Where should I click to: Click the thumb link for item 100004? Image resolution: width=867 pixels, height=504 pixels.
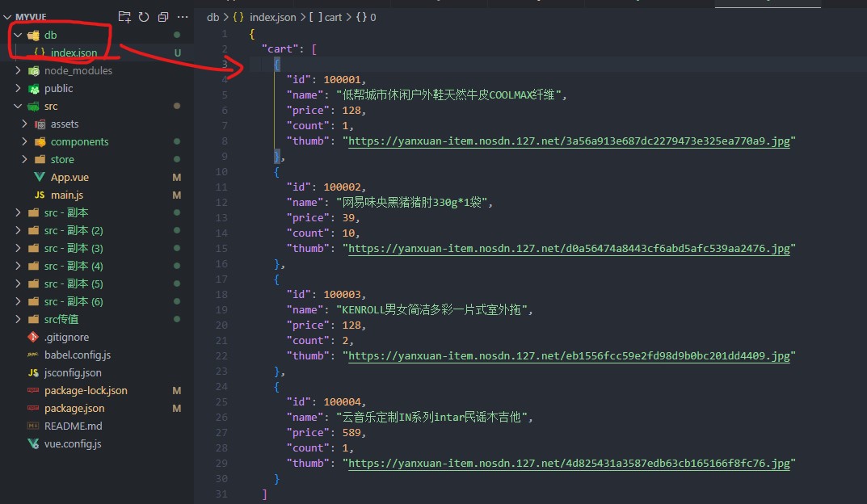pyautogui.click(x=571, y=463)
